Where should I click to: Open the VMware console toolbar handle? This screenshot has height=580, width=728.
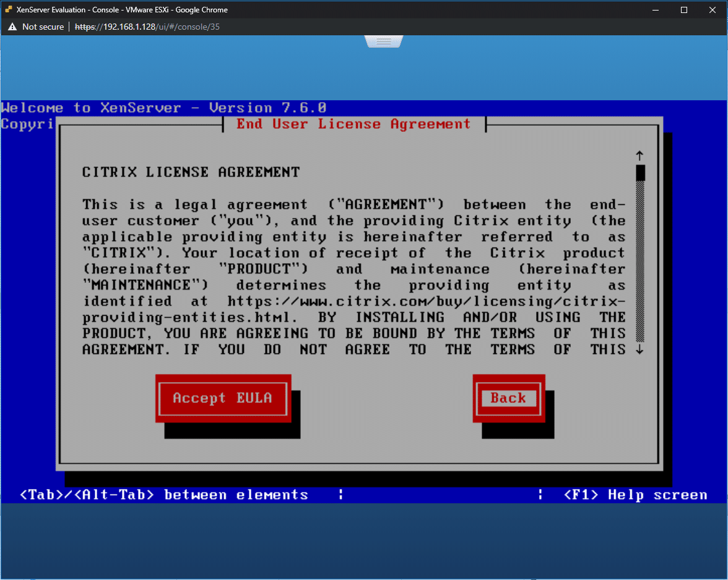pyautogui.click(x=384, y=42)
